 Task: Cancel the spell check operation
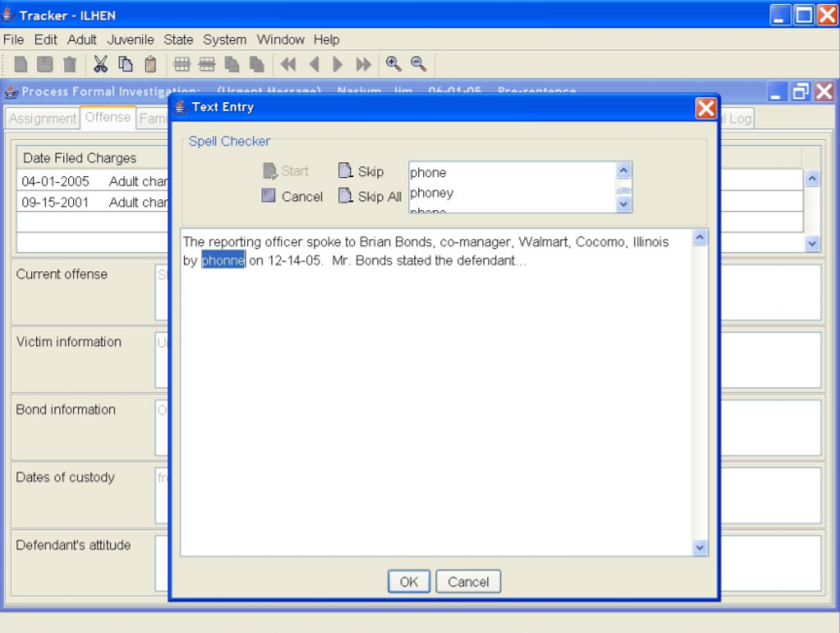coord(295,196)
